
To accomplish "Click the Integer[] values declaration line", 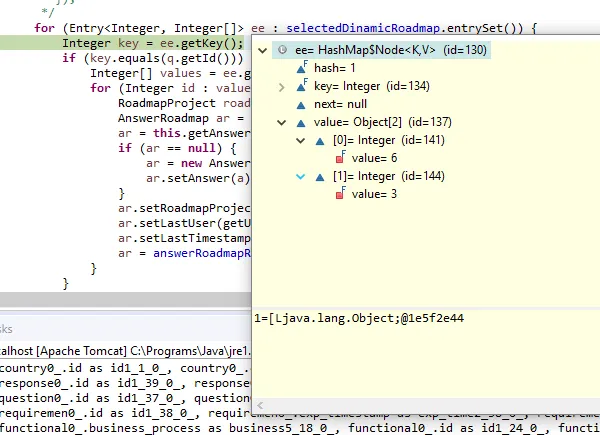I will [170, 73].
